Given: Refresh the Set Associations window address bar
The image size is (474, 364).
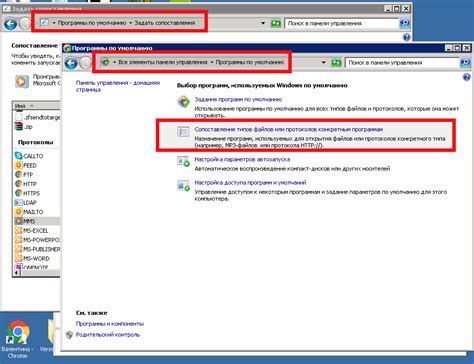Looking at the screenshot, I should [275, 23].
